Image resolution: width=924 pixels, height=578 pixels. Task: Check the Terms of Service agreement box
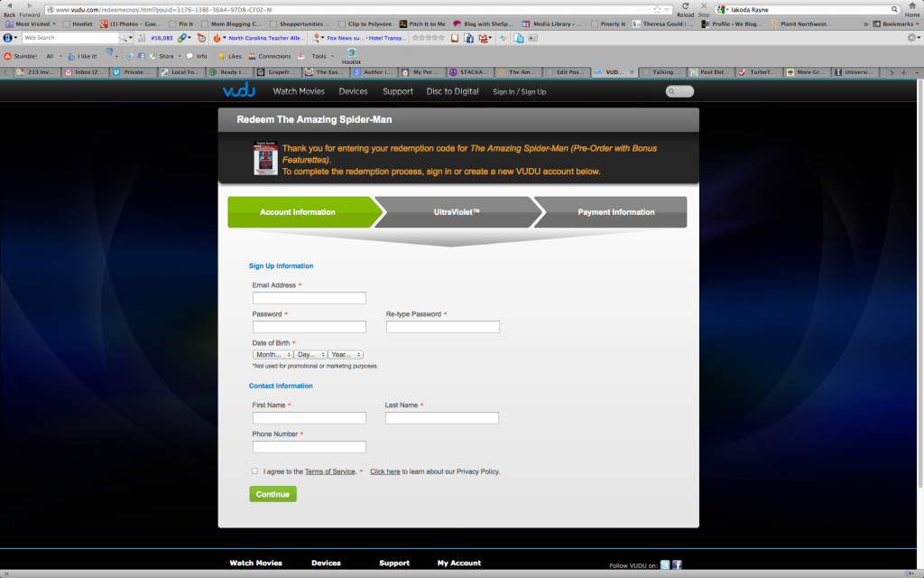(254, 471)
